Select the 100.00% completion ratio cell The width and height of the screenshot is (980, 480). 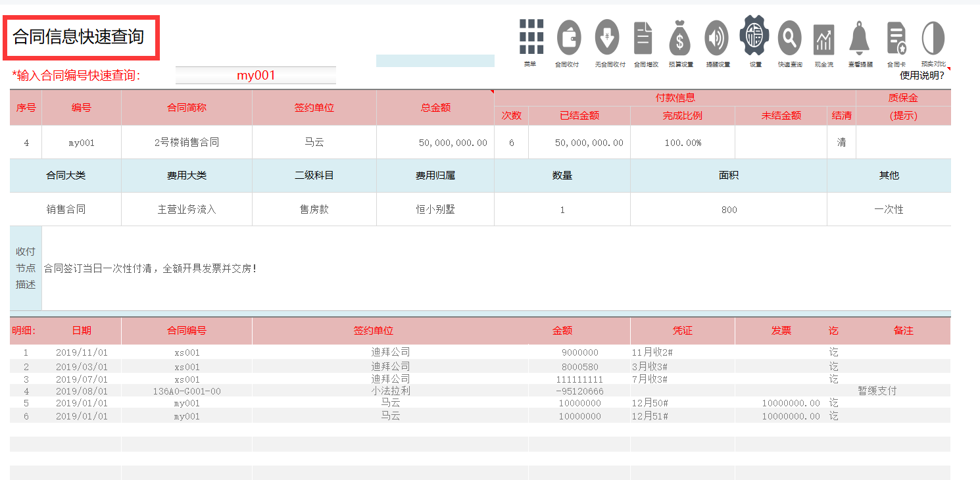pos(683,142)
